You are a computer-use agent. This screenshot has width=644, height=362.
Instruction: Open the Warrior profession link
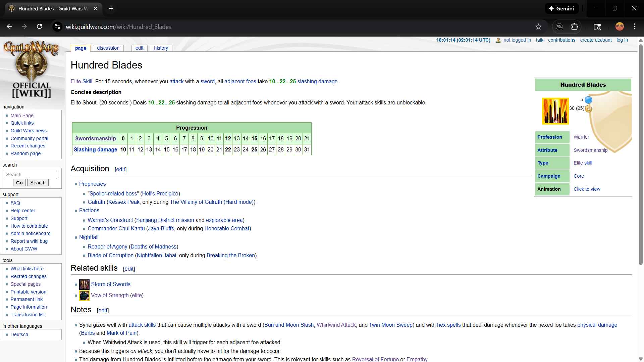click(x=581, y=137)
